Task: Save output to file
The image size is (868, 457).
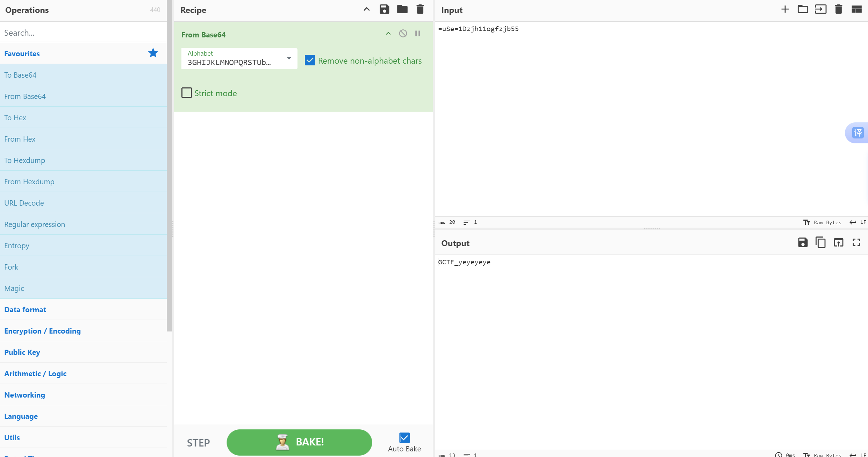Action: tap(803, 242)
